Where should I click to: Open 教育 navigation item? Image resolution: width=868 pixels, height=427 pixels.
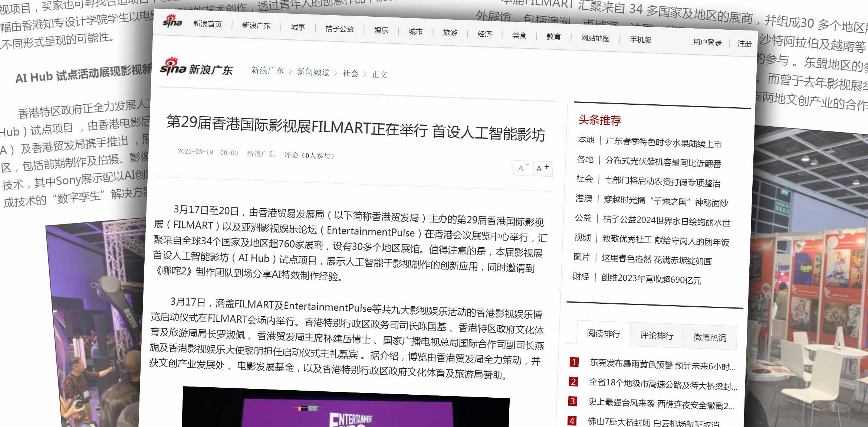point(553,36)
